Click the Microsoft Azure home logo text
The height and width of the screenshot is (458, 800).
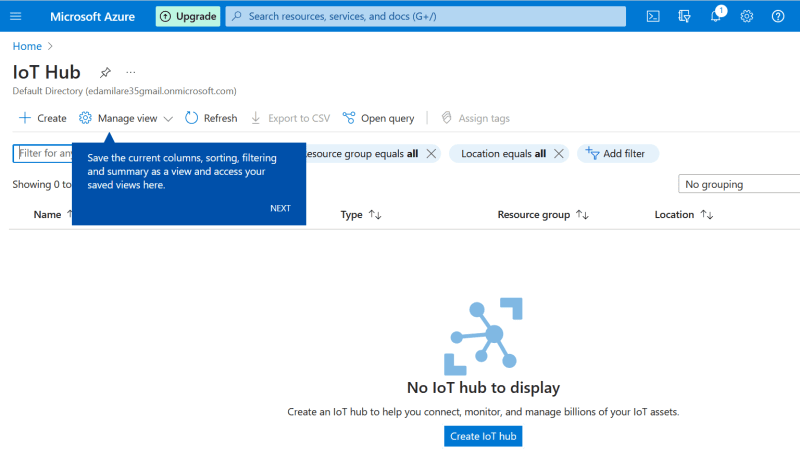[x=92, y=16]
